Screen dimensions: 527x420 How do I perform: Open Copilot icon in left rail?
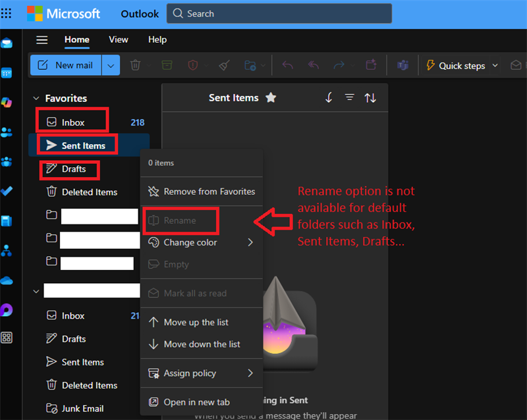[x=7, y=102]
